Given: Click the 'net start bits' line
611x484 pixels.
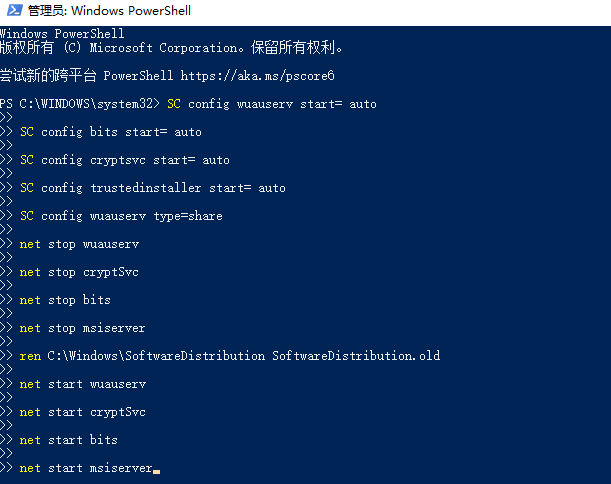Looking at the screenshot, I should pyautogui.click(x=68, y=440).
